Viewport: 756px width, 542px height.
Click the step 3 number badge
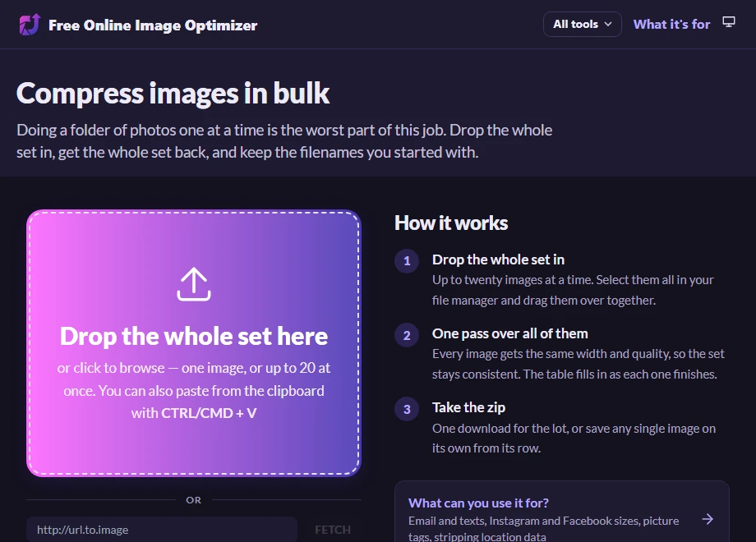[407, 409]
